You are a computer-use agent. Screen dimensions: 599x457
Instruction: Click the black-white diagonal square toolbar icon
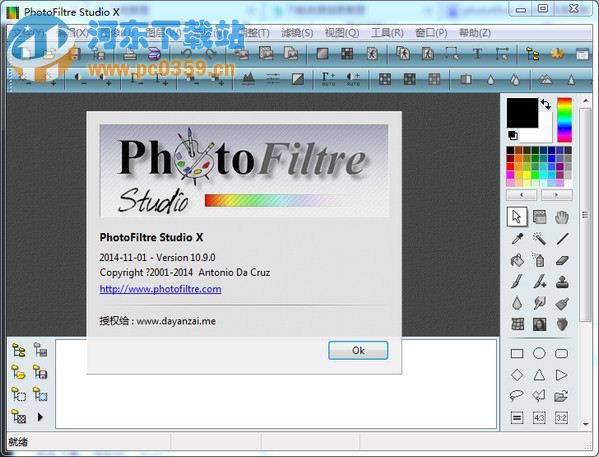(298, 79)
